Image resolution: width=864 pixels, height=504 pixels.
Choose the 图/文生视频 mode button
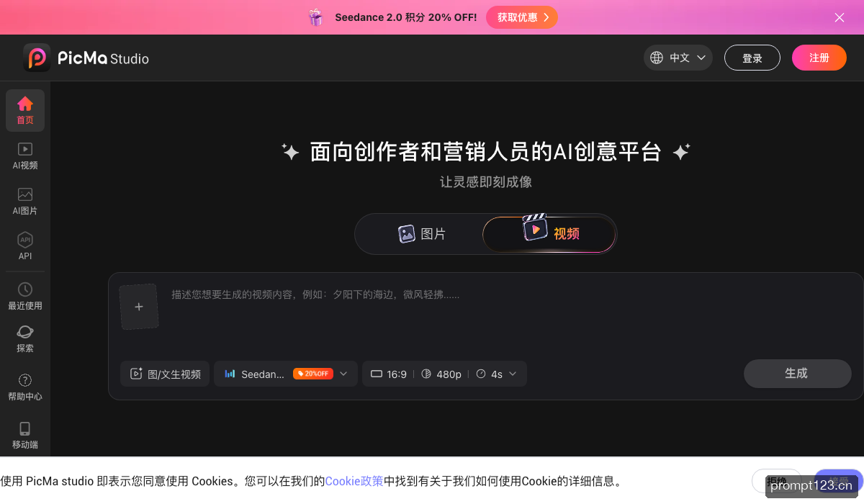(165, 374)
